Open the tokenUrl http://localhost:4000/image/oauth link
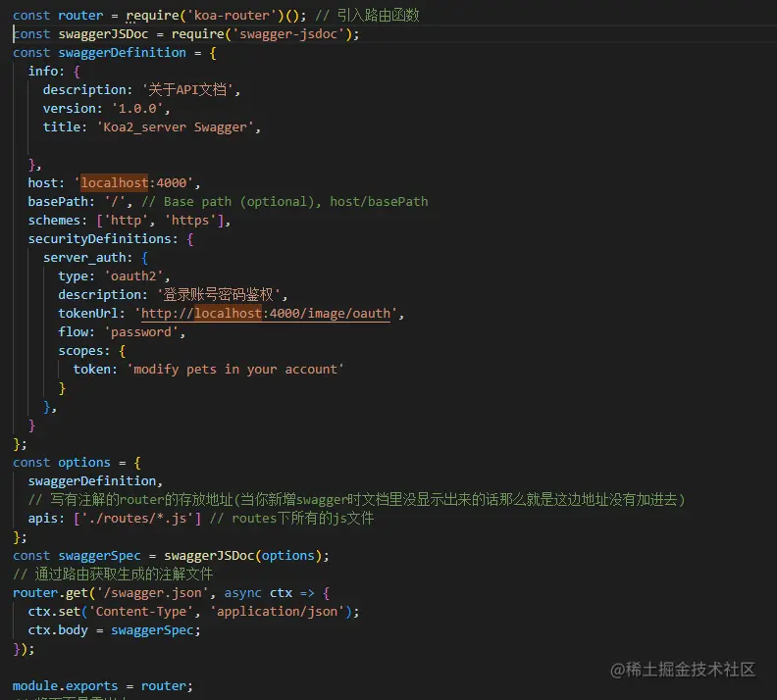The image size is (777, 700). pos(266,314)
